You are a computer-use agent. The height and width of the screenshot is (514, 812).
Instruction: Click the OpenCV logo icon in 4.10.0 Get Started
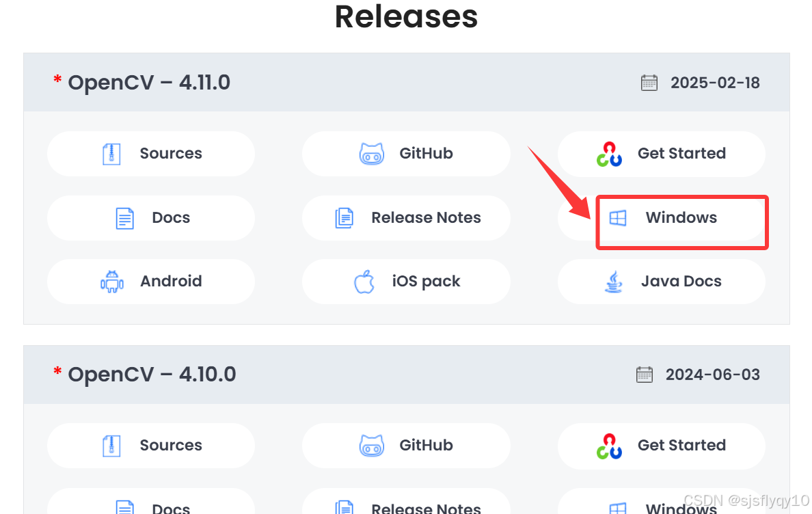[x=609, y=446]
